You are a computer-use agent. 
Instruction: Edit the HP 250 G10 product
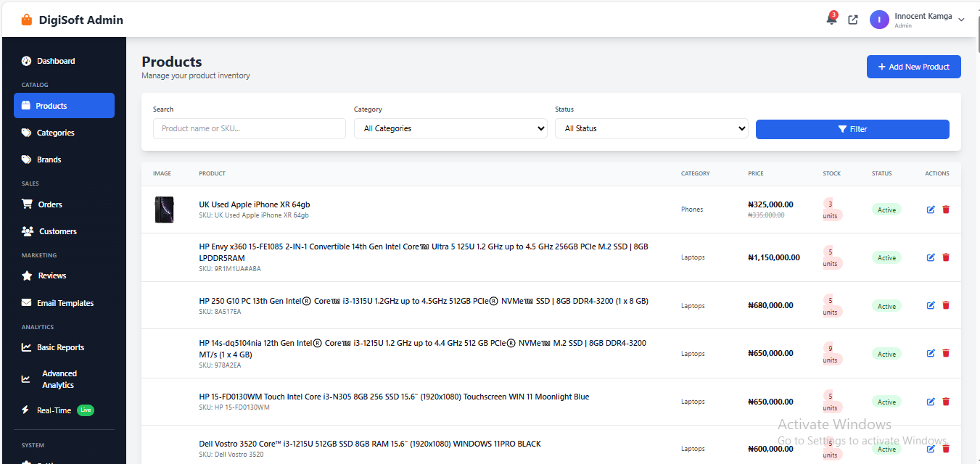931,305
